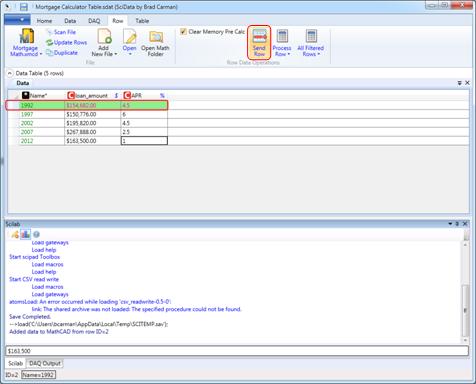Click the chart icon in the Scilab toolbar
The width and height of the screenshot is (476, 384).
point(25,234)
